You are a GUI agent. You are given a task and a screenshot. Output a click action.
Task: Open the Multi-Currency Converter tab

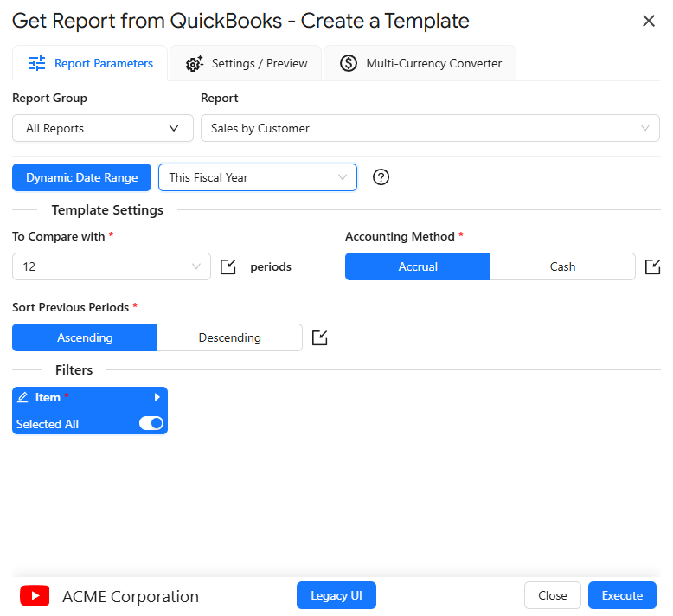coord(420,63)
